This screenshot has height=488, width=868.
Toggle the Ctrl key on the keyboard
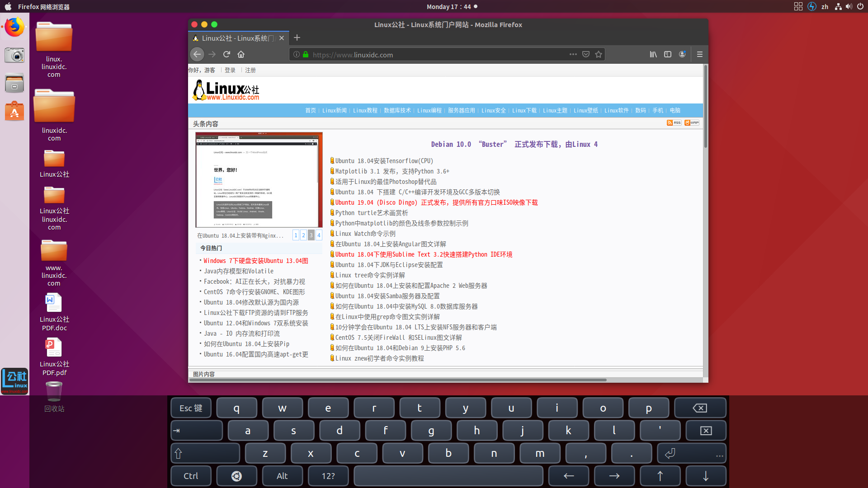[191, 476]
